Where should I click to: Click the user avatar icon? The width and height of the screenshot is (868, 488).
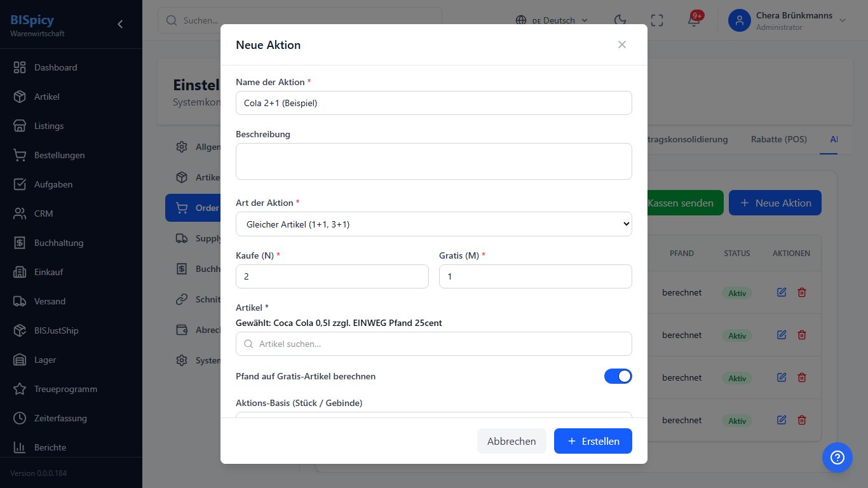740,20
